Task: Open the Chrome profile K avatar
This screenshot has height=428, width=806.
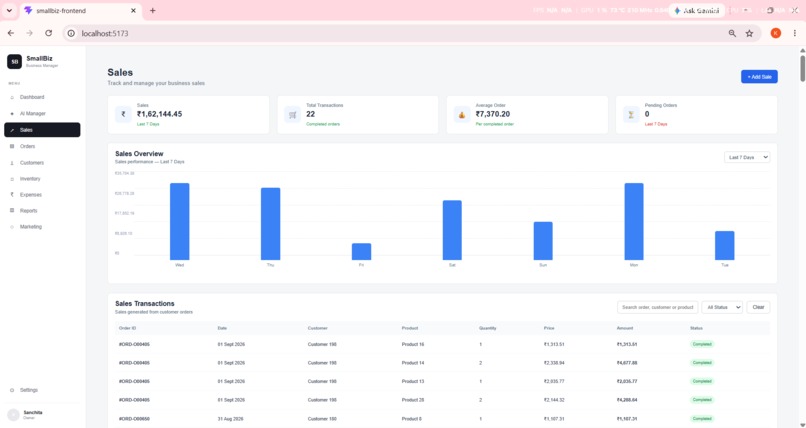Action: point(776,33)
